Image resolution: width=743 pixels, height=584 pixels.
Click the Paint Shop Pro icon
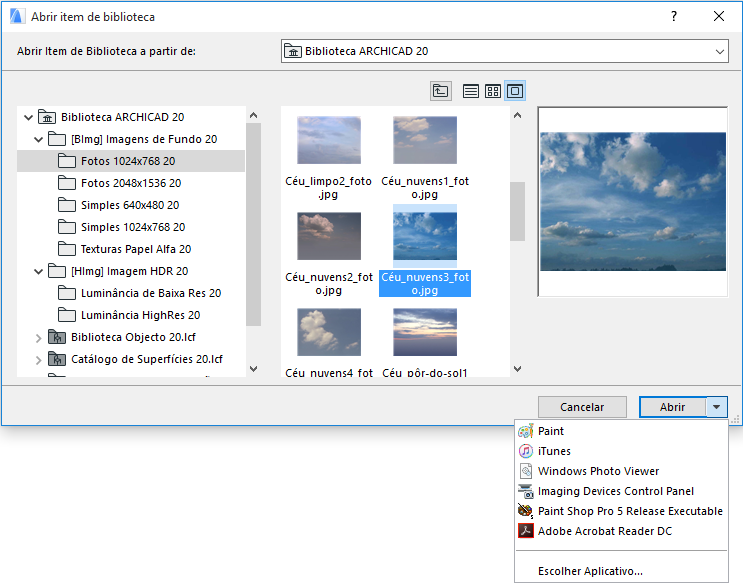(526, 511)
